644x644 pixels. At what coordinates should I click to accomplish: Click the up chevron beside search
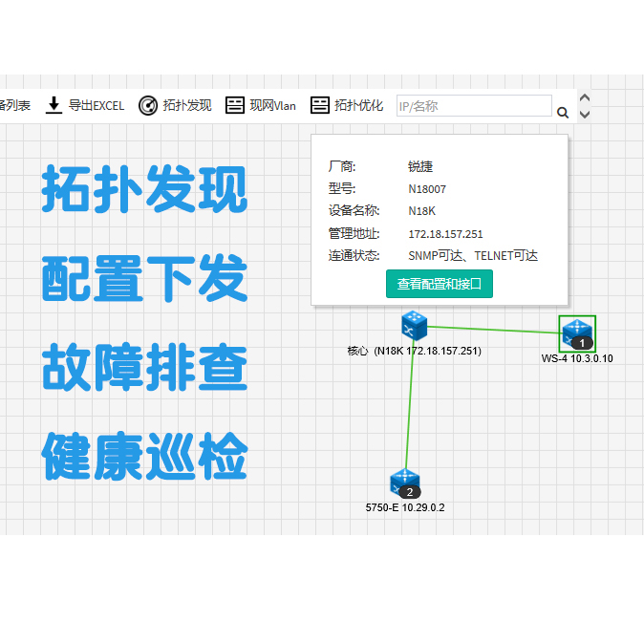click(x=585, y=98)
